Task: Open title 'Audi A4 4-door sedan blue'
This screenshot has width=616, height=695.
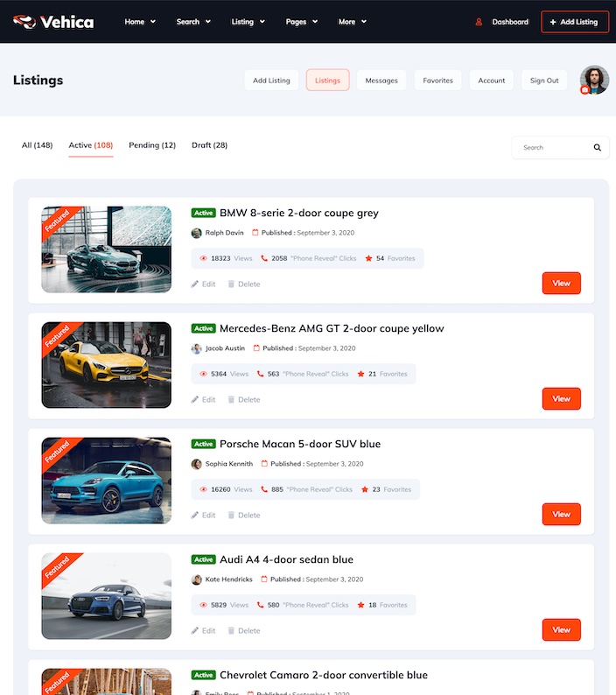Action: 286,560
